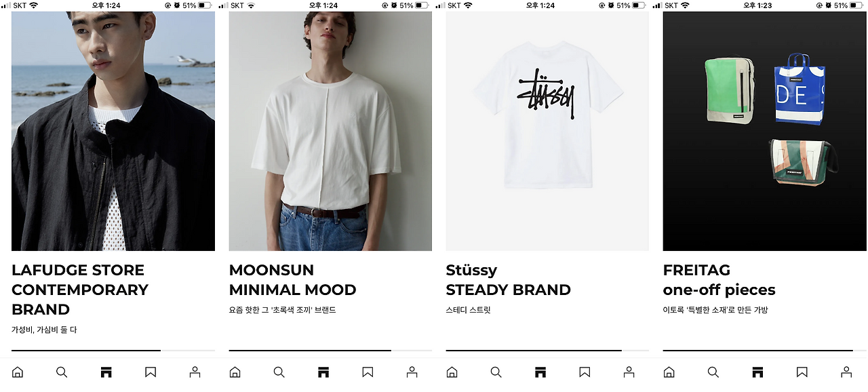Open profile icon under MOONSUN screen
Image resolution: width=868 pixels, height=392 pixels.
point(412,372)
